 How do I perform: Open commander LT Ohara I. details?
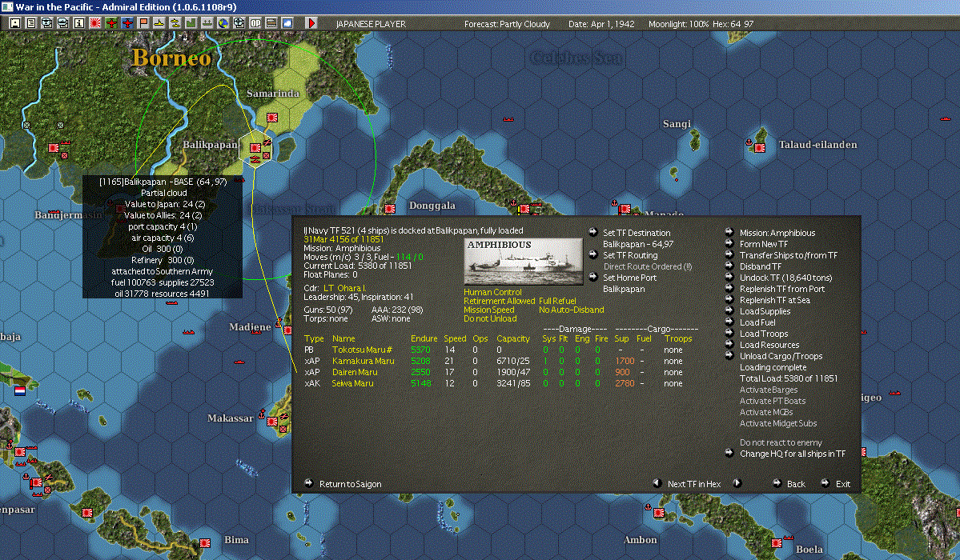[344, 288]
